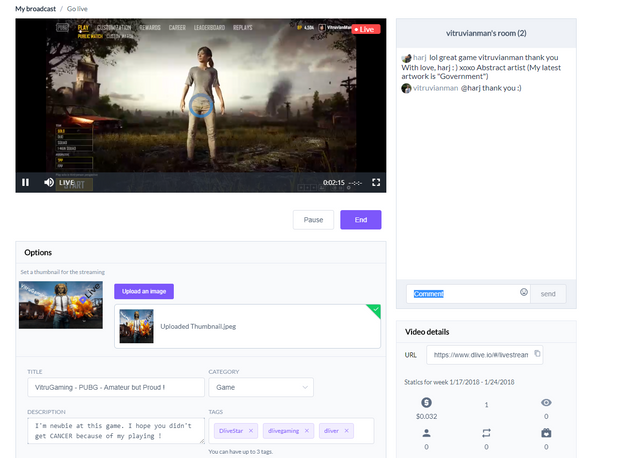Click the Video details heading
This screenshot has width=640, height=458.
pos(427,332)
